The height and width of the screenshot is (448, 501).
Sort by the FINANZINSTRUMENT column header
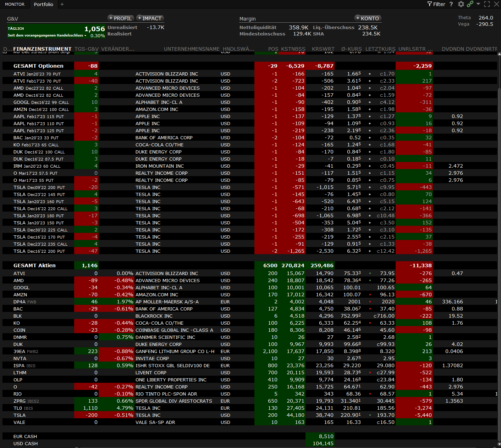42,49
